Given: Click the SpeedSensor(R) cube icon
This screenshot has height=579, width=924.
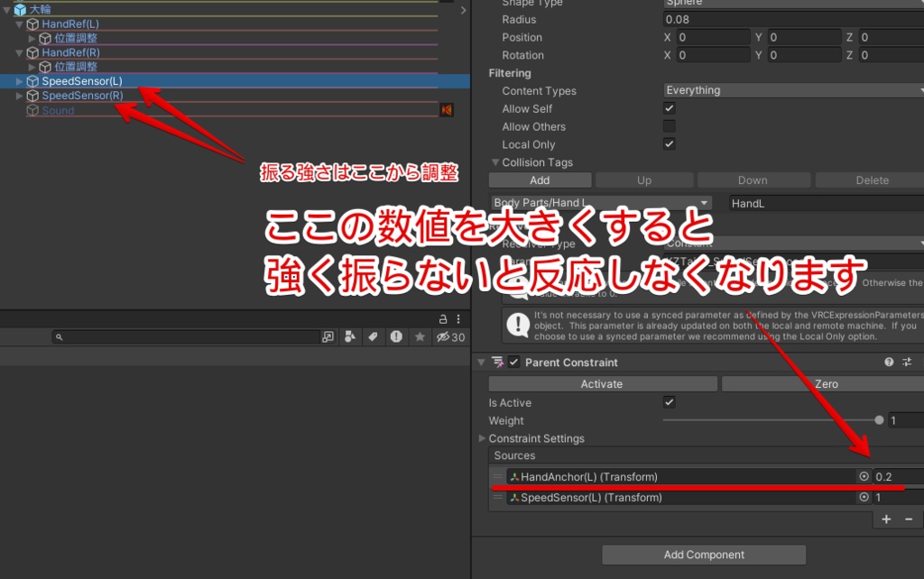Looking at the screenshot, I should (x=33, y=96).
